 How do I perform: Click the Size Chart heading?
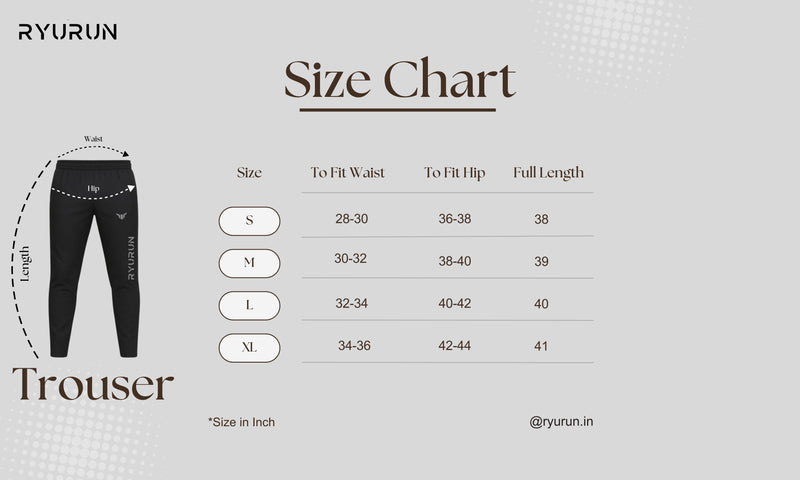click(399, 80)
